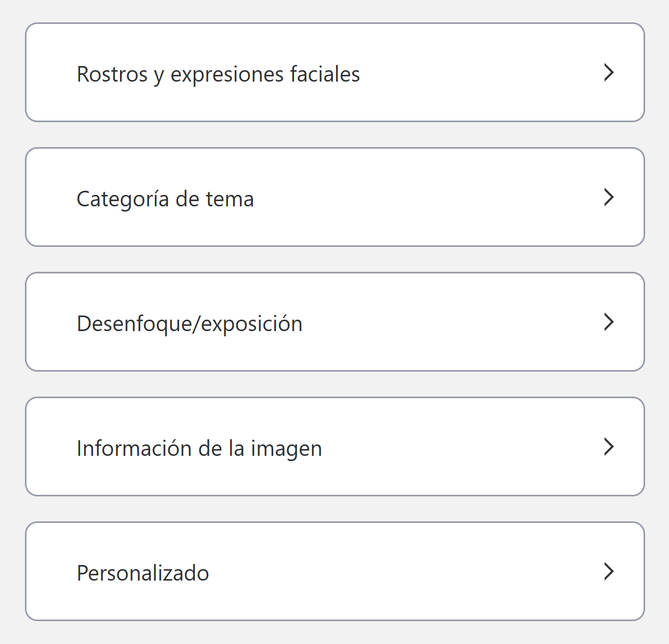This screenshot has width=669, height=644.
Task: Click the chevron icon on Personalizado row
Action: pyautogui.click(x=609, y=571)
